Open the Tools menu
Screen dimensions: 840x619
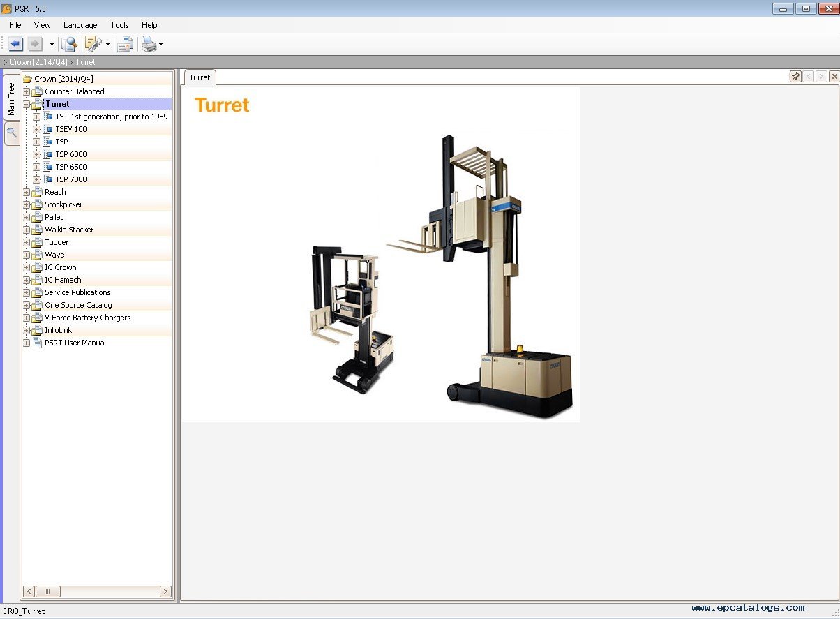[x=119, y=25]
